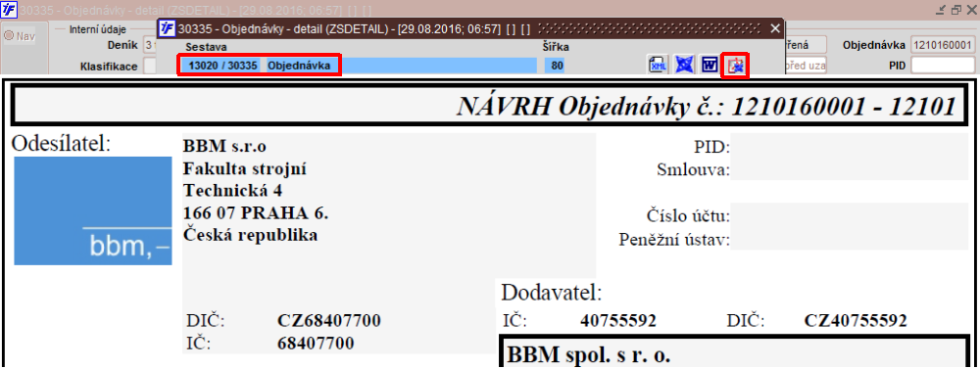
Task: Close the report selection dialog
Action: coord(775,28)
